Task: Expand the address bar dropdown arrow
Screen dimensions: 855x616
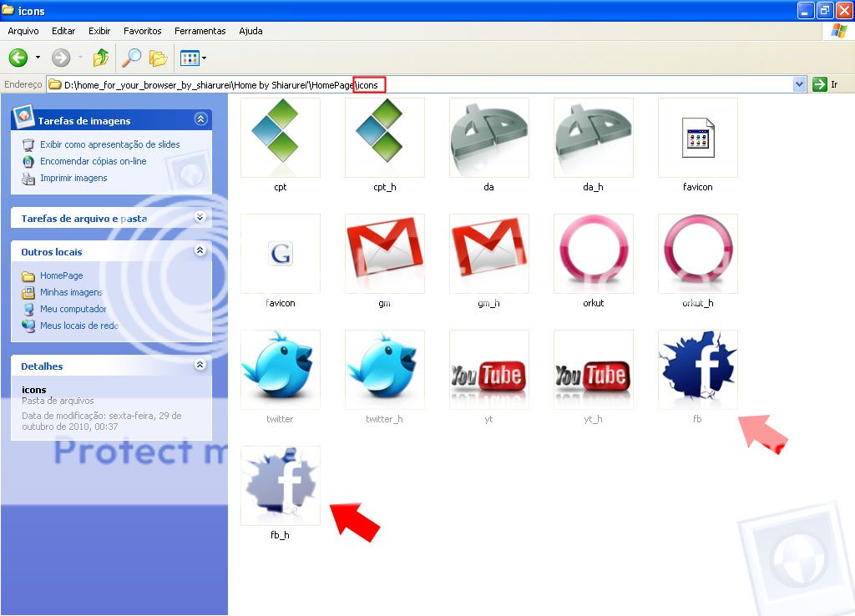Action: point(799,84)
